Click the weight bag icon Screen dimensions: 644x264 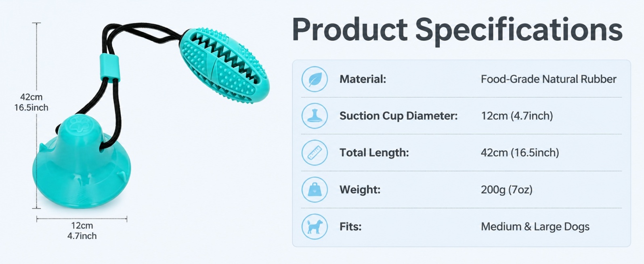click(315, 190)
